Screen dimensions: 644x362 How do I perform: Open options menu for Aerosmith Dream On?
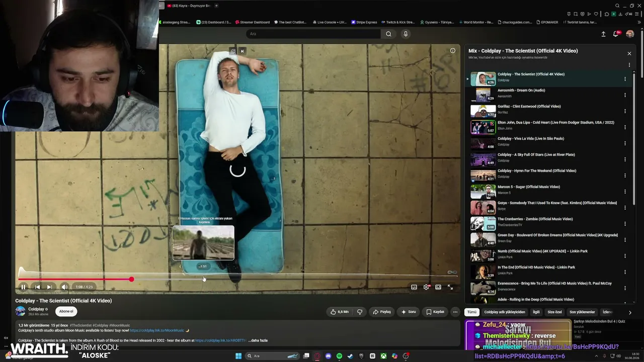pyautogui.click(x=625, y=95)
